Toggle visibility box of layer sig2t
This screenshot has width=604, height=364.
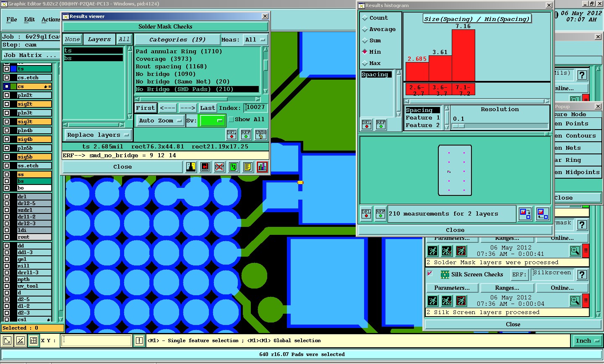pyautogui.click(x=7, y=104)
